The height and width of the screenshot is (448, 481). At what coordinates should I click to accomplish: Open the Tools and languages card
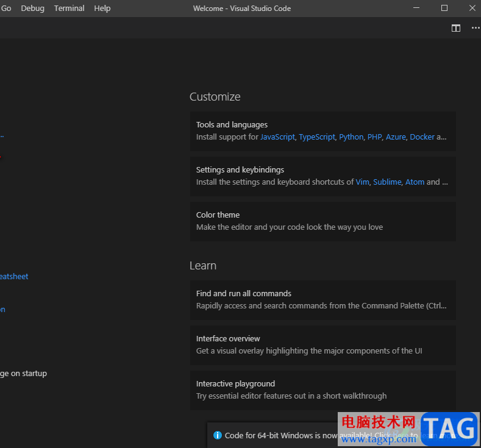(322, 131)
